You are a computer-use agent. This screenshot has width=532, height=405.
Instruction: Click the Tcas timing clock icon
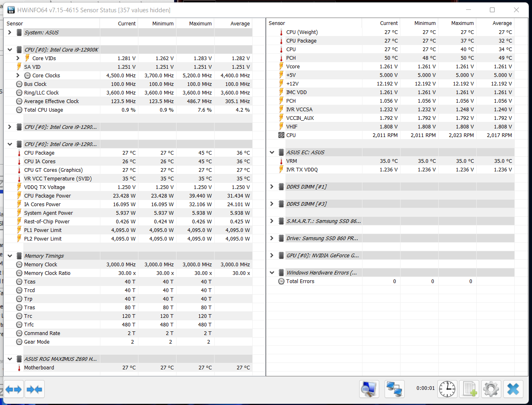coord(19,281)
